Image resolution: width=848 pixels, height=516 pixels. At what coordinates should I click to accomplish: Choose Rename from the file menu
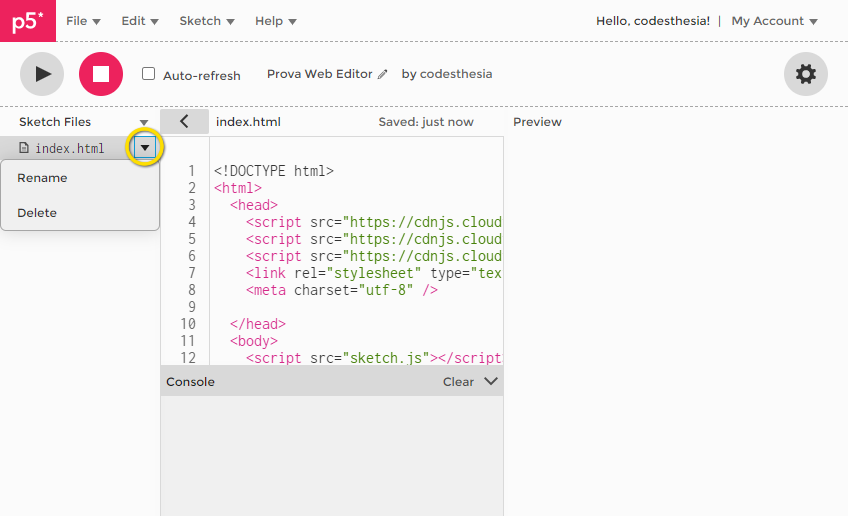click(x=42, y=178)
